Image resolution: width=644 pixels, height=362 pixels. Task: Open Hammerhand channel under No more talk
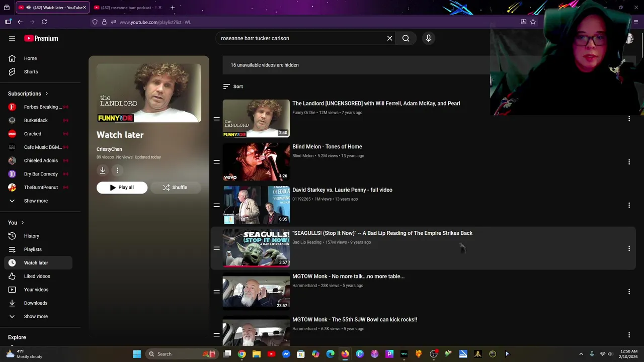[x=304, y=286]
